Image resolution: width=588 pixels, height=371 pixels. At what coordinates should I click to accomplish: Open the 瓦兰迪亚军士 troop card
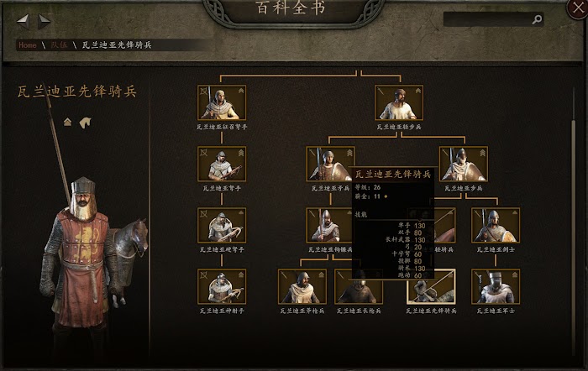point(496,286)
